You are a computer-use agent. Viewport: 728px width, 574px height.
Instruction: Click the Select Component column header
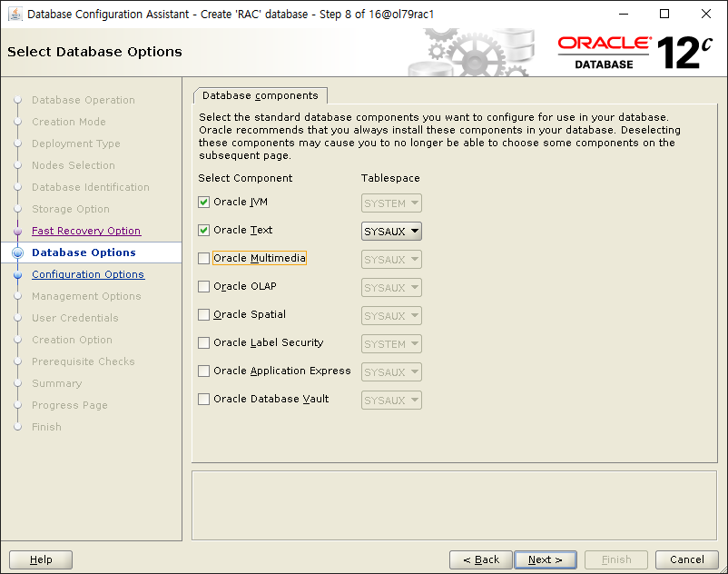tap(245, 178)
